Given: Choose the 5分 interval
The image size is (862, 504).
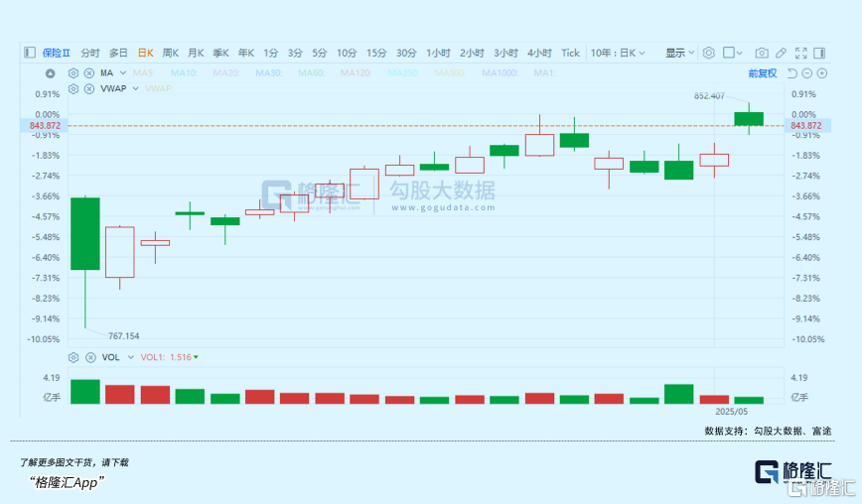Looking at the screenshot, I should pos(320,53).
